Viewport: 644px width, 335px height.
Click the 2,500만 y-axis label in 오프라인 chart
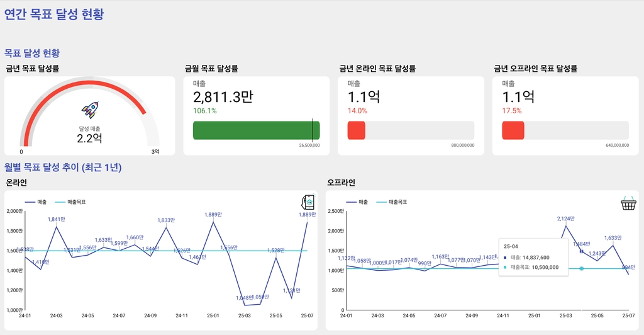pyautogui.click(x=336, y=212)
